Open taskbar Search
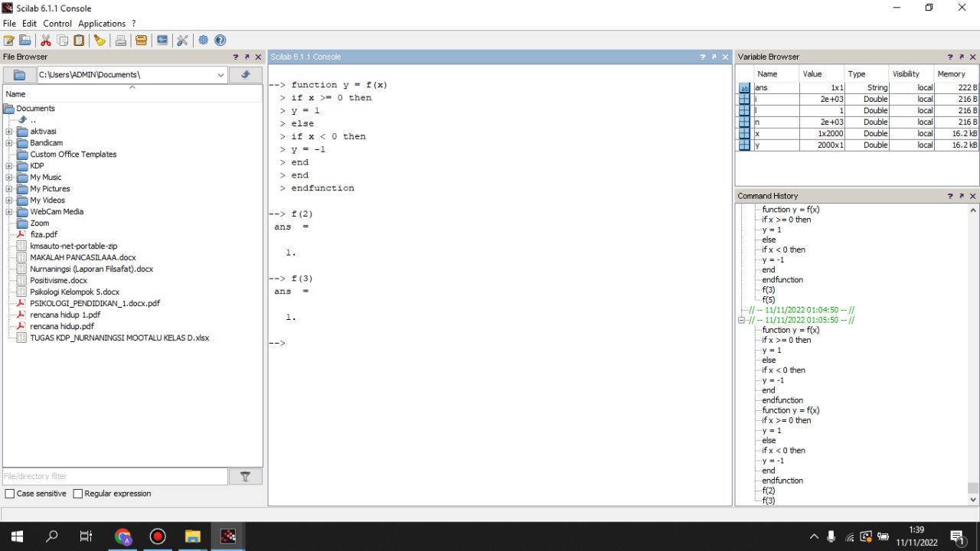This screenshot has height=551, width=980. click(x=52, y=536)
